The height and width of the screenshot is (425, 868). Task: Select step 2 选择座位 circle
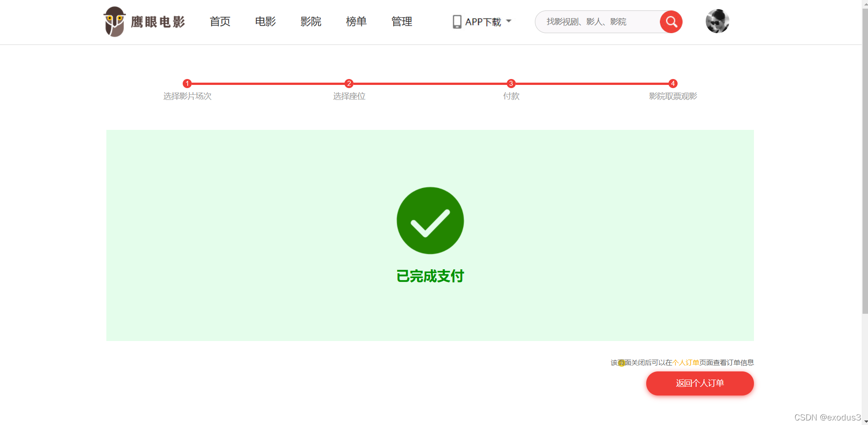(x=349, y=84)
